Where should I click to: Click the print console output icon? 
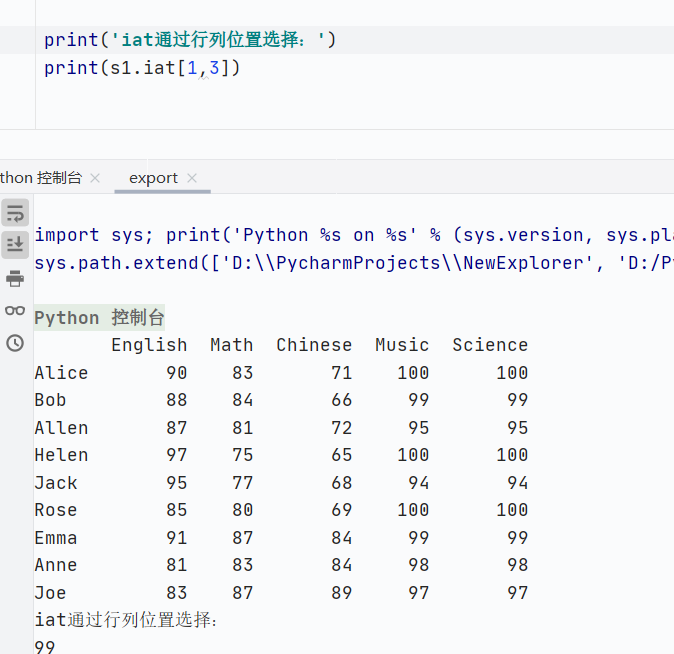click(15, 278)
